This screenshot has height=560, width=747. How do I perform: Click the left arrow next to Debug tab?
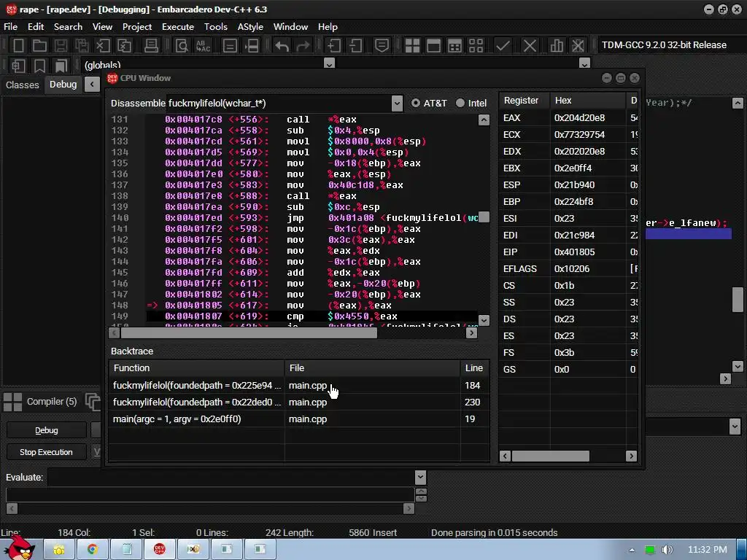click(x=92, y=85)
